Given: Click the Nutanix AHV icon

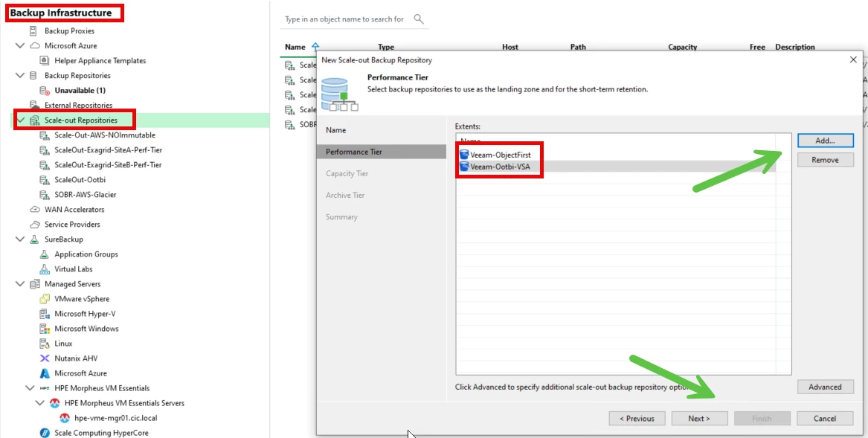Looking at the screenshot, I should [45, 359].
